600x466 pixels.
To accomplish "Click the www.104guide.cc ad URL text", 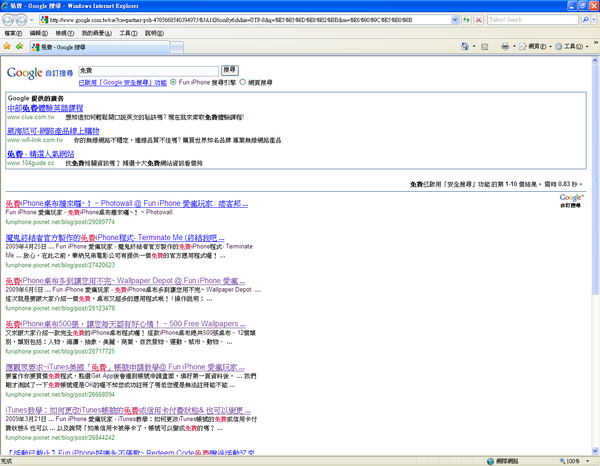I will pyautogui.click(x=31, y=163).
